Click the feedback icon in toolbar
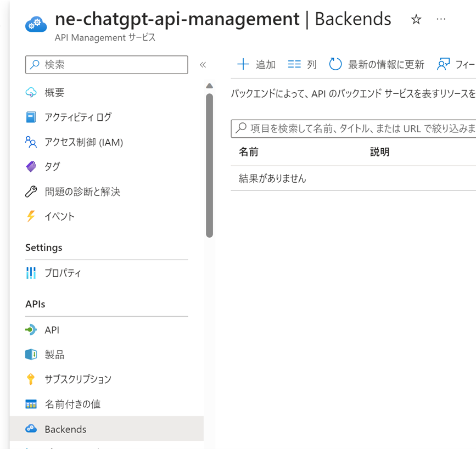 pyautogui.click(x=444, y=64)
